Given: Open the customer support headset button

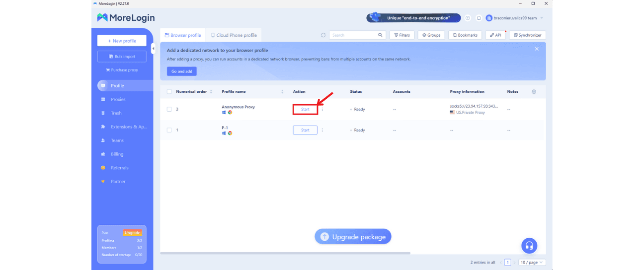Looking at the screenshot, I should coord(529,246).
